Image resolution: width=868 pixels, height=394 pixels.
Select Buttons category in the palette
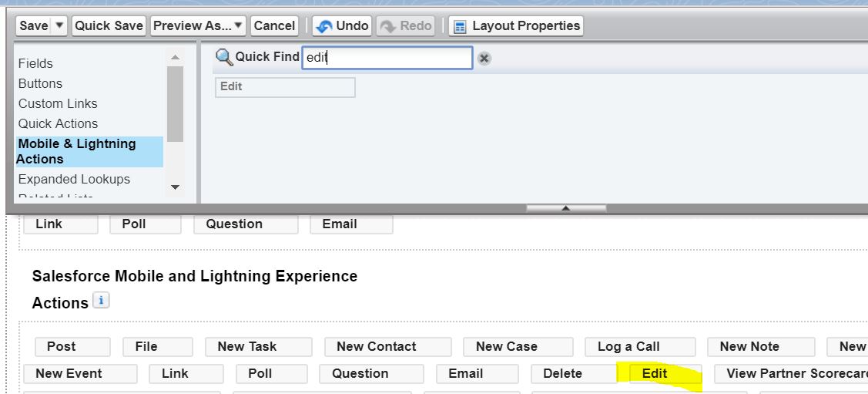pyautogui.click(x=40, y=83)
